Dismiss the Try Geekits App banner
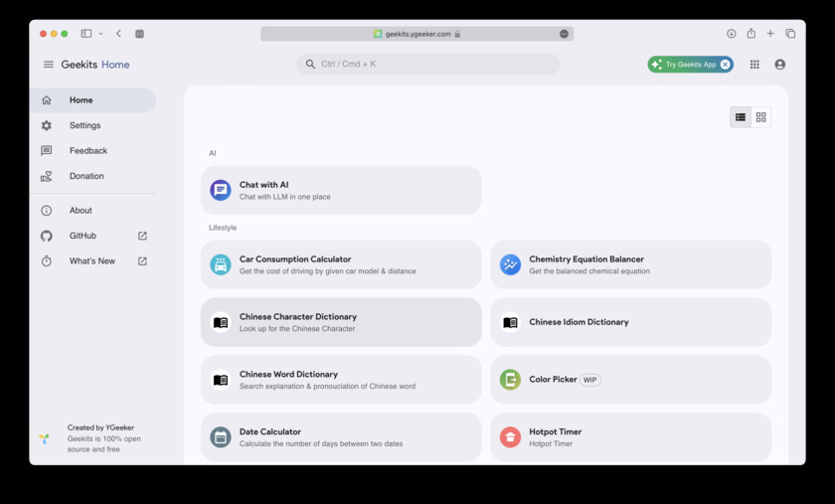835x504 pixels. [725, 65]
